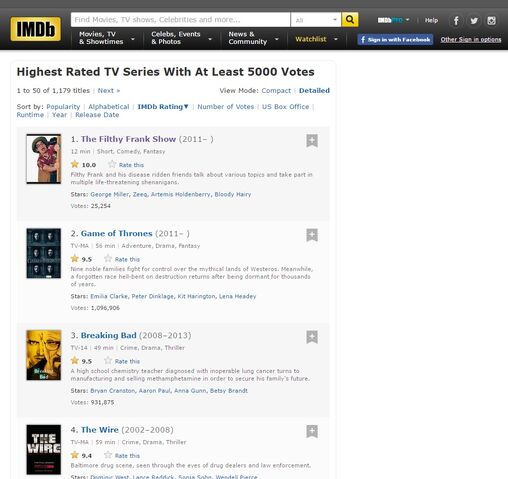Sort by Alphabetical

[x=109, y=107]
